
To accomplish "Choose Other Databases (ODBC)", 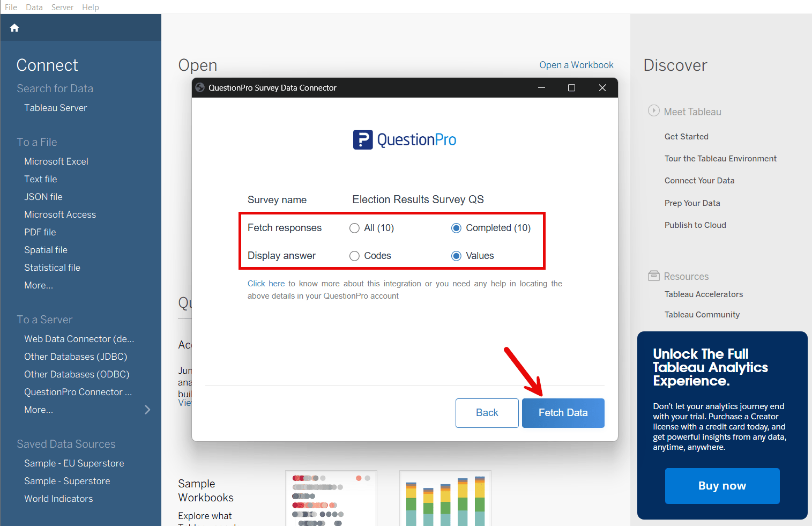I will (77, 374).
